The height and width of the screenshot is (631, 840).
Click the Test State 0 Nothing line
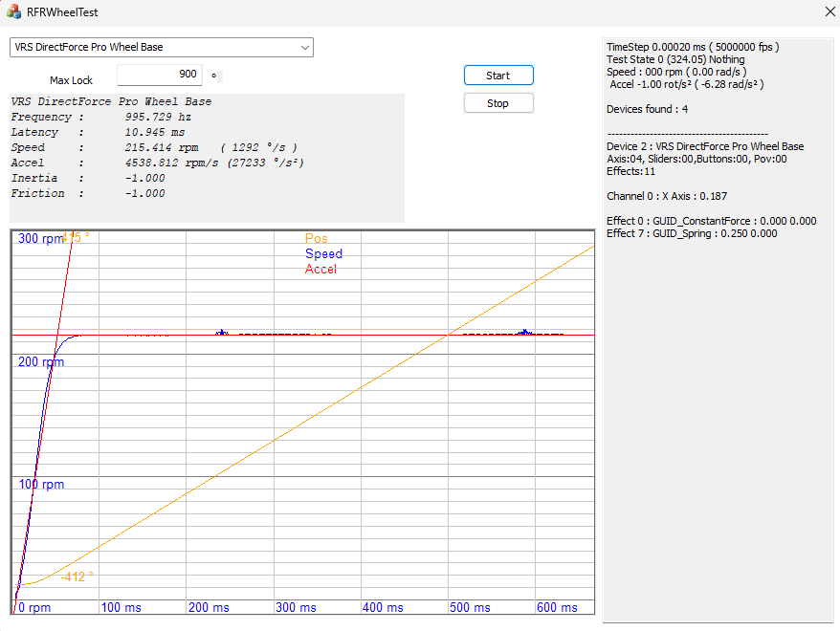675,59
